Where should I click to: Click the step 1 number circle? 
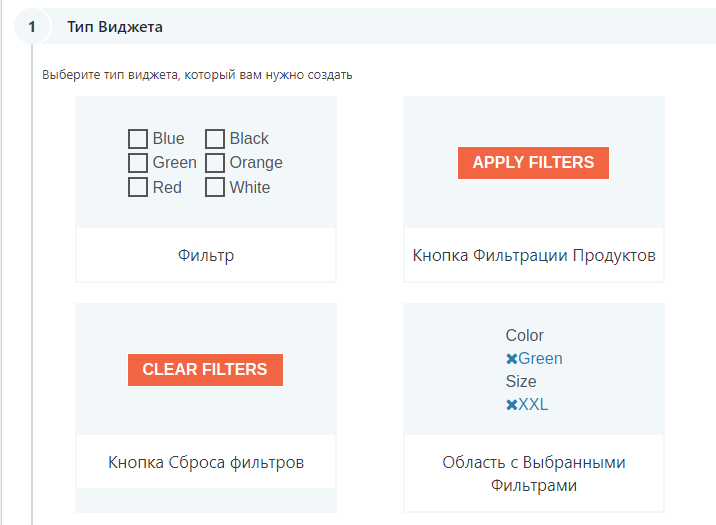click(32, 27)
